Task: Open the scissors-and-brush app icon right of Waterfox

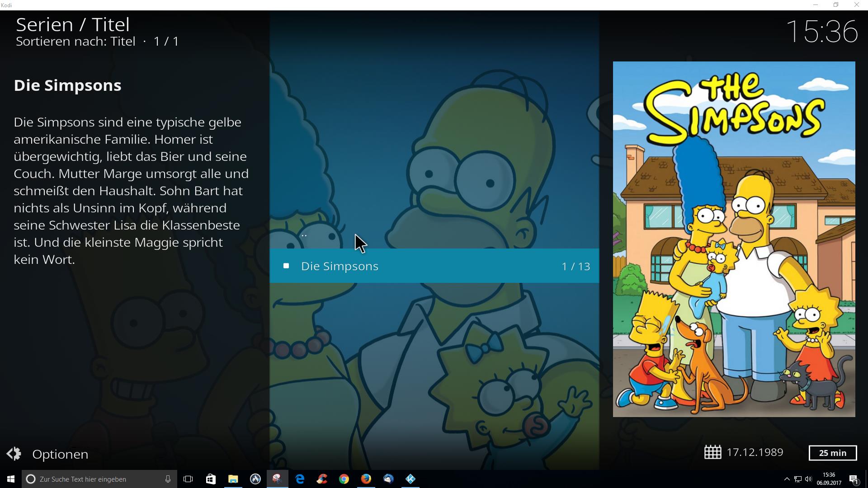Action: pos(277,479)
